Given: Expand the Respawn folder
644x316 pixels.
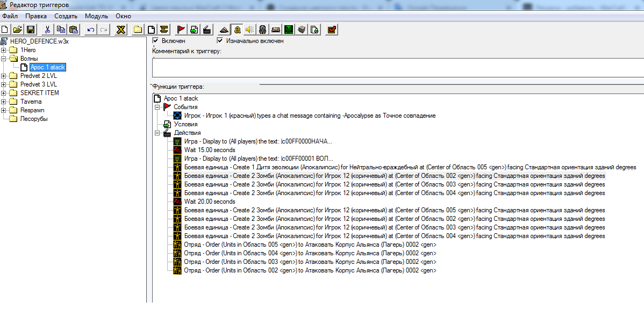Looking at the screenshot, I should pos(4,110).
